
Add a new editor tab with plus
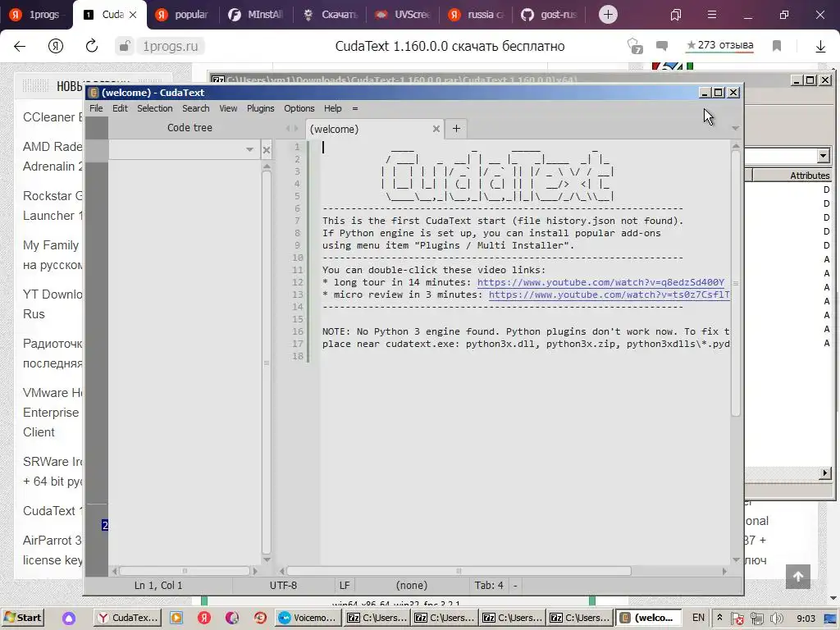pos(456,129)
